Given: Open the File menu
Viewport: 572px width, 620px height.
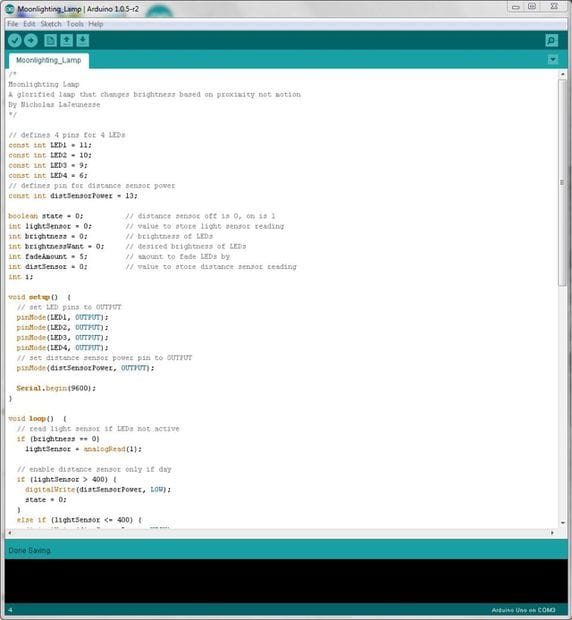Looking at the screenshot, I should click(x=13, y=24).
